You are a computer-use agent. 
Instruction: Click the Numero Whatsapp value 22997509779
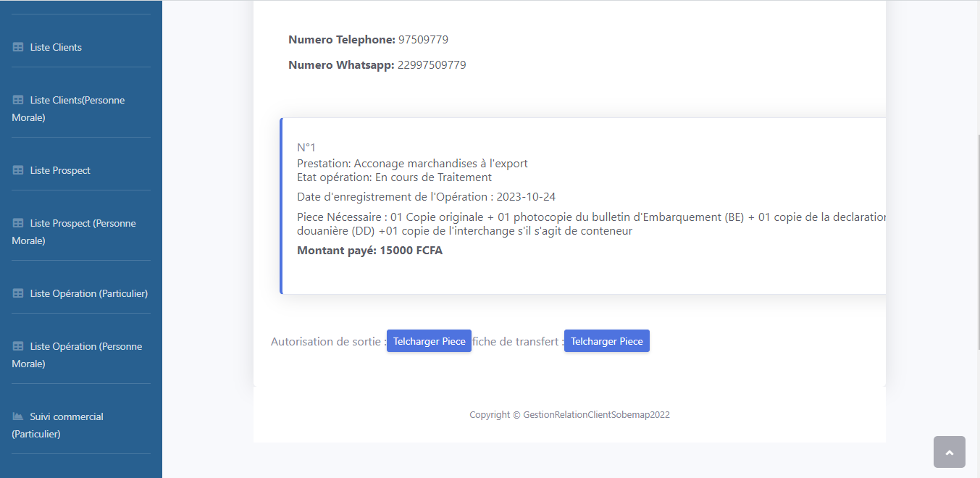pos(432,65)
